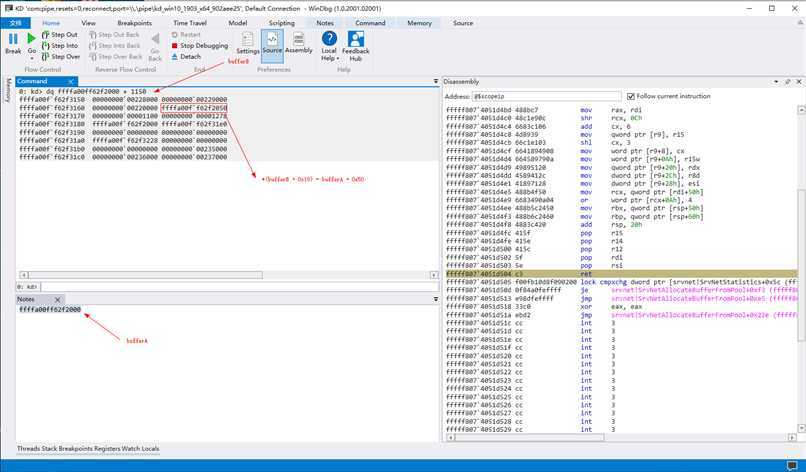806x472 pixels.
Task: Click the ffffa00ff62f2000 note text
Action: point(50,310)
